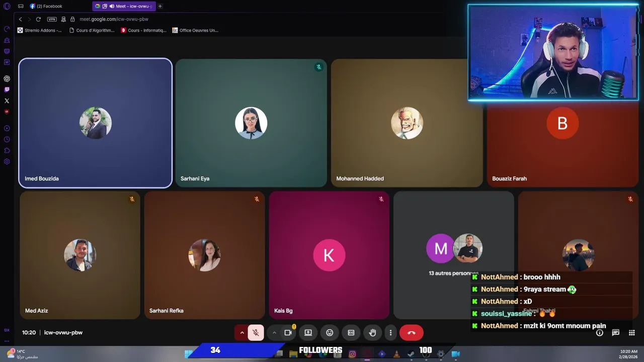Viewport: 644px width, 362px height.
Task: Open the GX Corner gamepad tab
Action: tap(21, 6)
